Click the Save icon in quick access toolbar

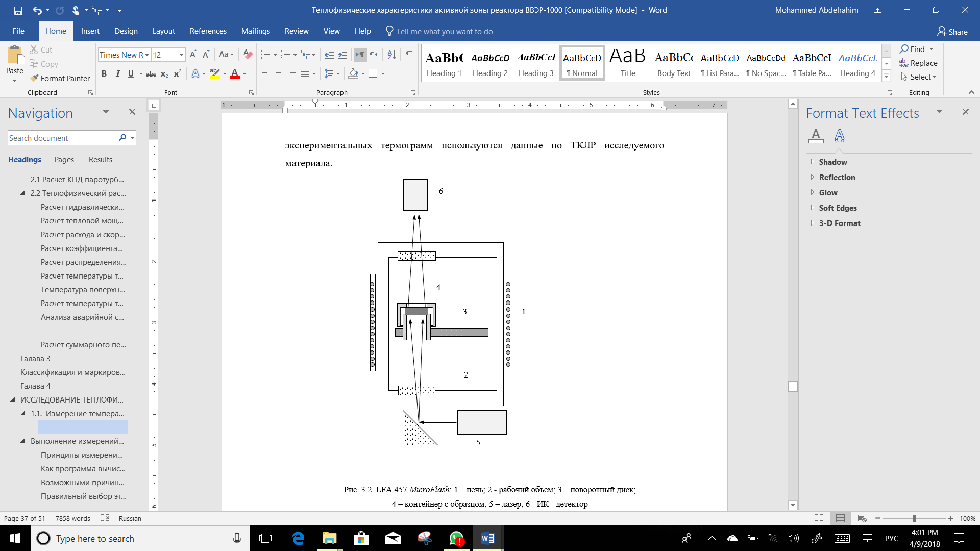tap(18, 10)
